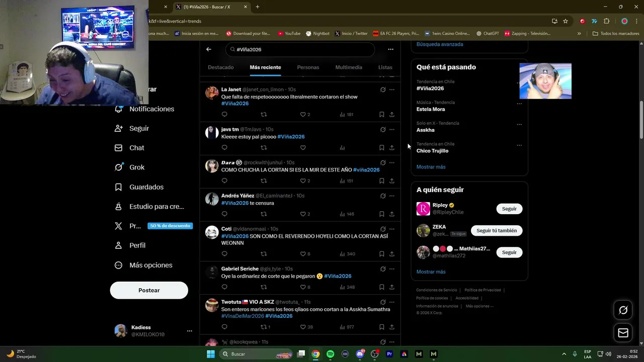644x362 pixels.
Task: Bookmark this page with star icon
Action: point(566,21)
